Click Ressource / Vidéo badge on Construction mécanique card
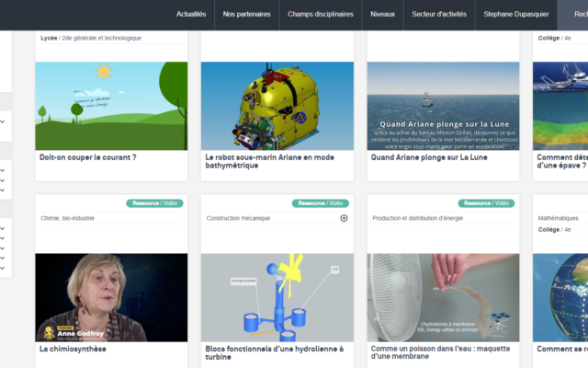This screenshot has width=588, height=368. pyautogui.click(x=321, y=203)
